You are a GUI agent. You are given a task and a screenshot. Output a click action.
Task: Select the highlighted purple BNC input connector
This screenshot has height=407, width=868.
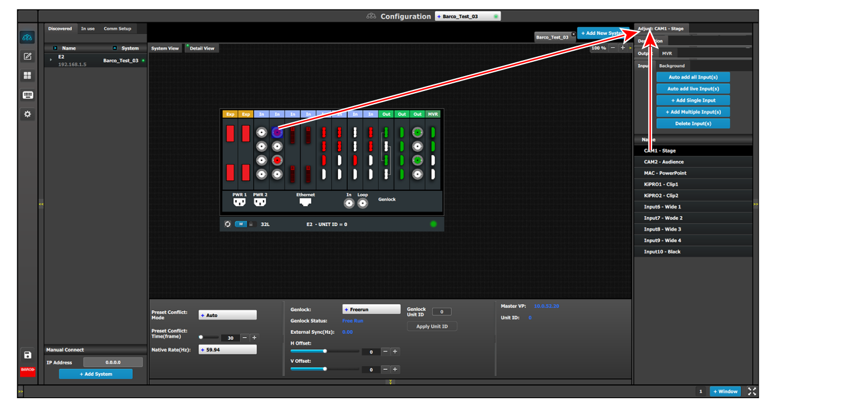tap(277, 132)
